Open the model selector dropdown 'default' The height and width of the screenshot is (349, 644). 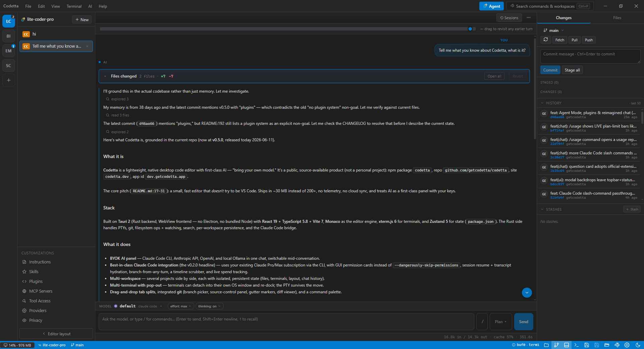coord(138,306)
